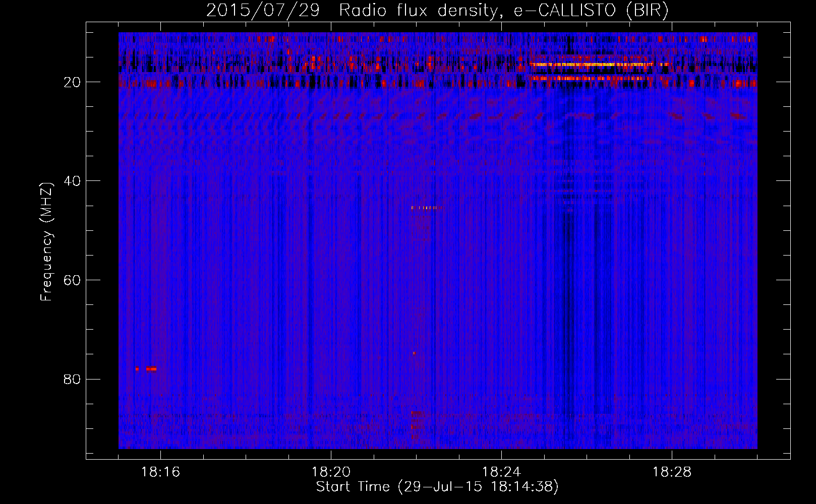Click the bright yellow emission band near 18:25
The height and width of the screenshot is (504, 816).
pos(599,65)
